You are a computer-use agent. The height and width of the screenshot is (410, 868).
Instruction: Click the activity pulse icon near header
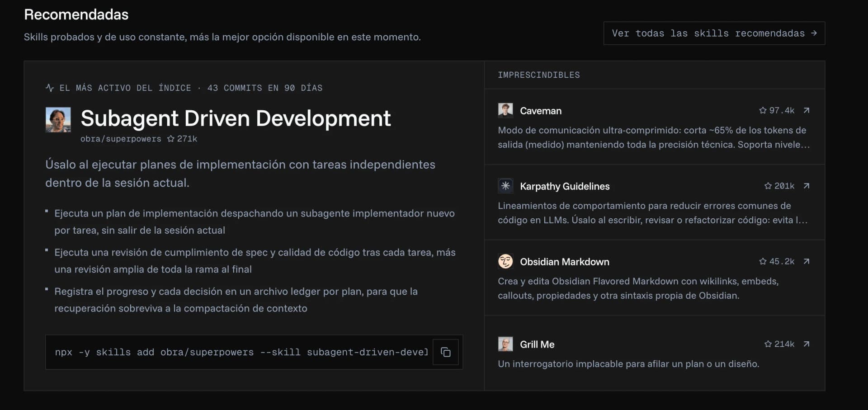pos(50,88)
